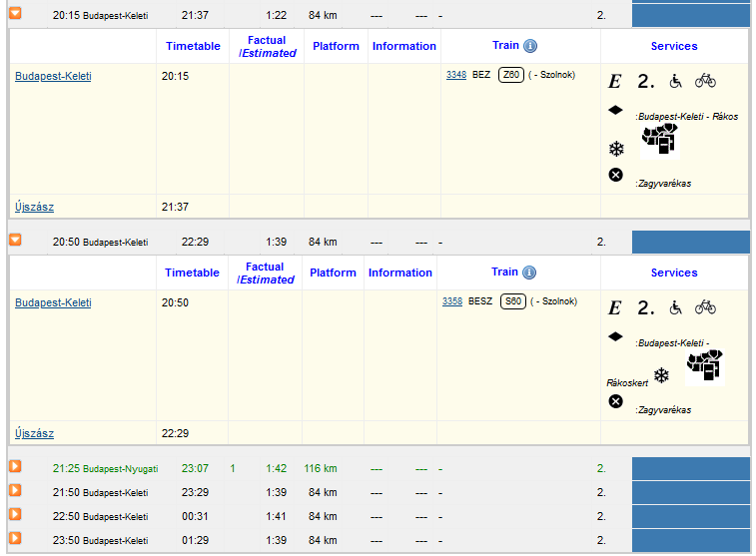Click the Timetable header in the 20:15 table
The width and height of the screenshot is (756, 556).
coord(193,46)
